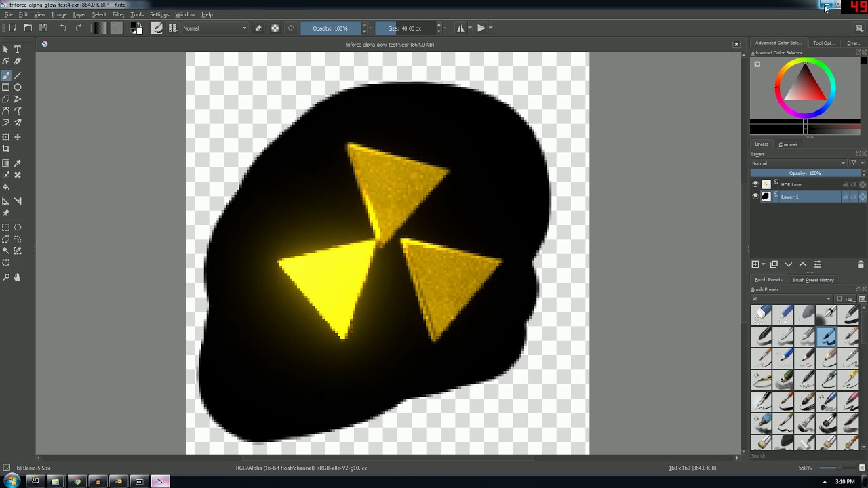Toggle lock on HDR Layer
The image size is (868, 488).
point(846,184)
